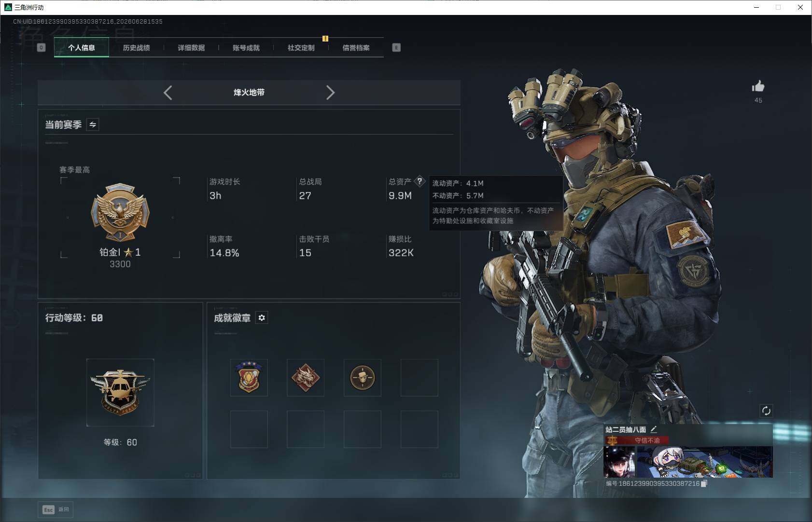
Task: Click the 行动等级: 60 heading
Action: 74,318
